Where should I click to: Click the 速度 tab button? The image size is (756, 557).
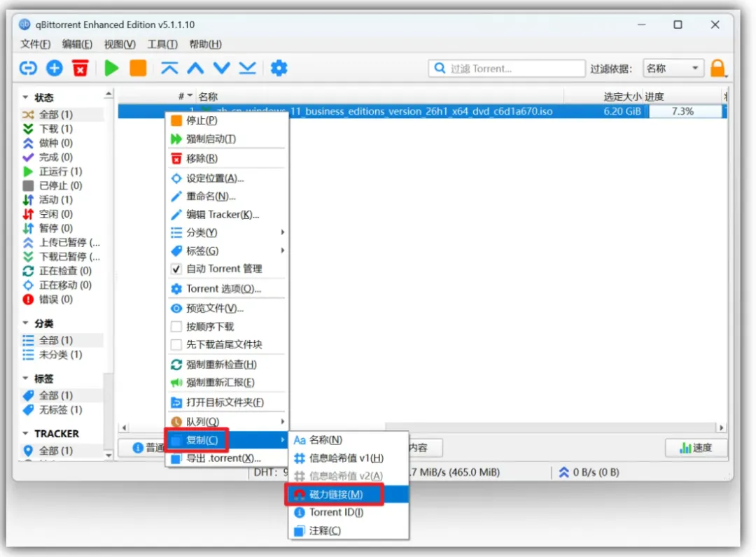click(x=696, y=448)
